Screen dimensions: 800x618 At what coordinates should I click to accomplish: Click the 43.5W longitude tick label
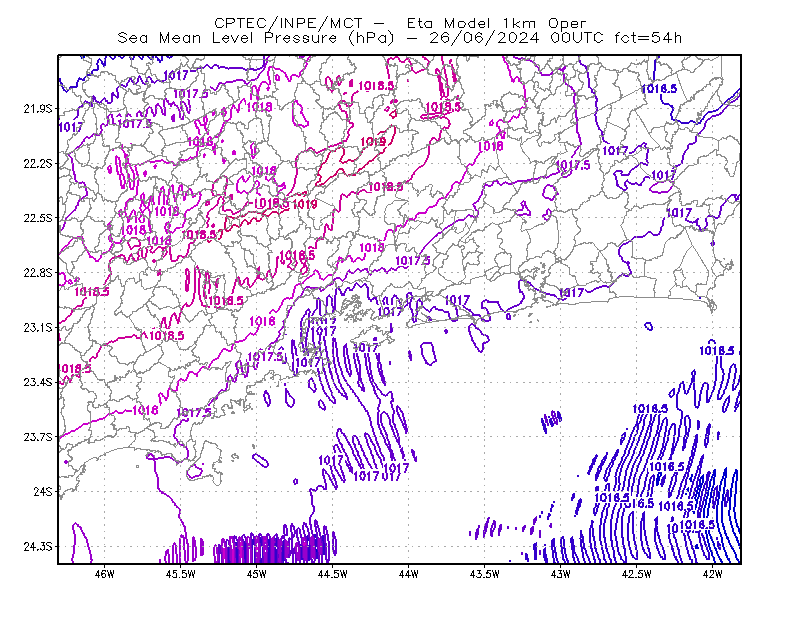coord(484,574)
